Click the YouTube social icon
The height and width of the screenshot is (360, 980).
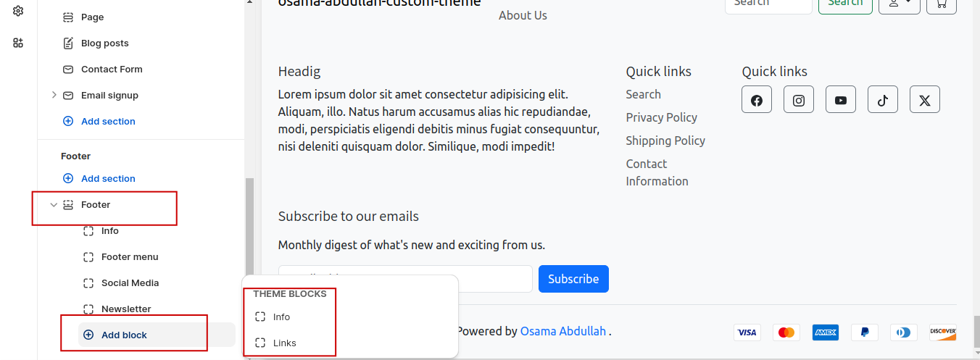pos(841,100)
